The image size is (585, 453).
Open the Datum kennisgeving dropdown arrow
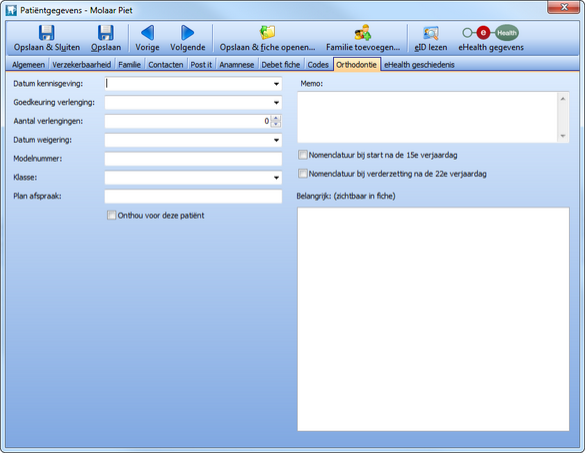pos(276,84)
